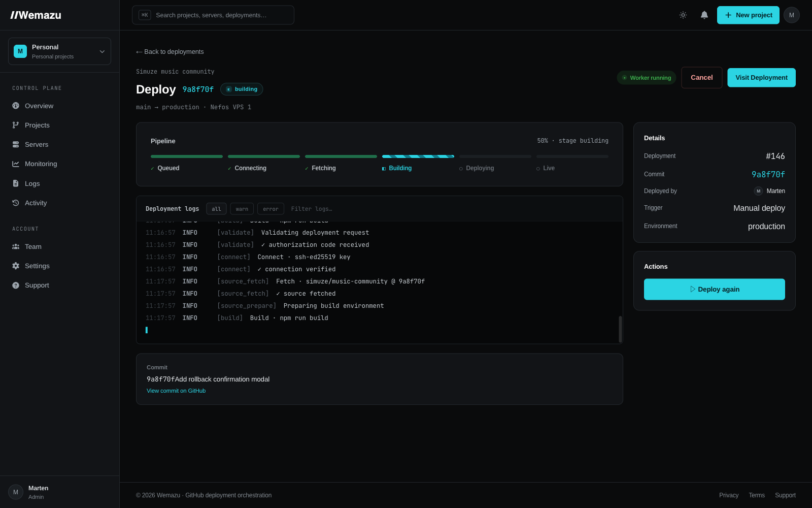Click the '50% · stage building' status text
The image size is (812, 508).
[x=572, y=141]
